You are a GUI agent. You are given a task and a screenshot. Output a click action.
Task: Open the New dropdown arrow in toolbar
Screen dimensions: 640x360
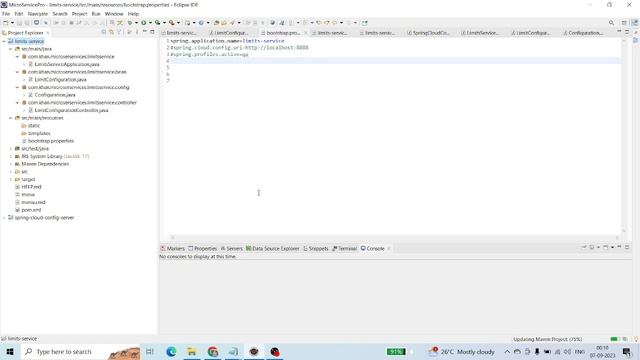pos(12,23)
